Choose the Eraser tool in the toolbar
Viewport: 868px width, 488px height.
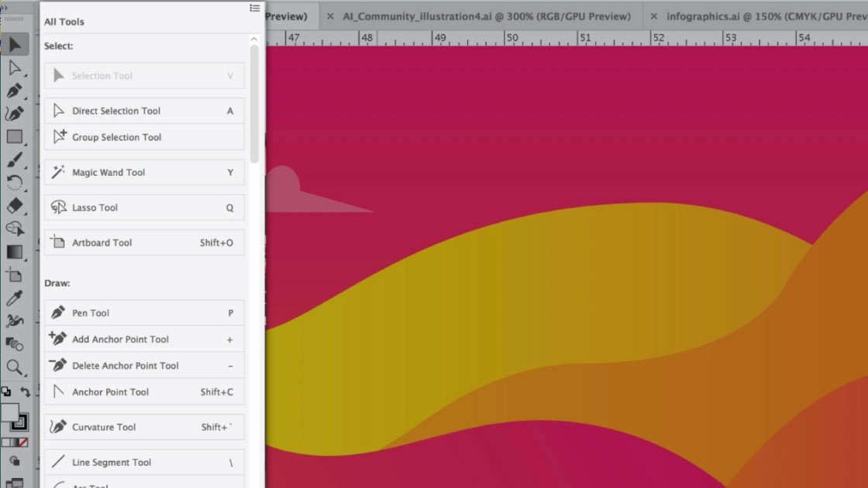(x=15, y=206)
